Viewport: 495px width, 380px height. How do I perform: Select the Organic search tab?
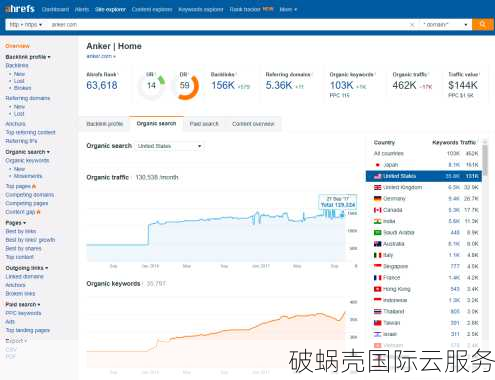[156, 124]
